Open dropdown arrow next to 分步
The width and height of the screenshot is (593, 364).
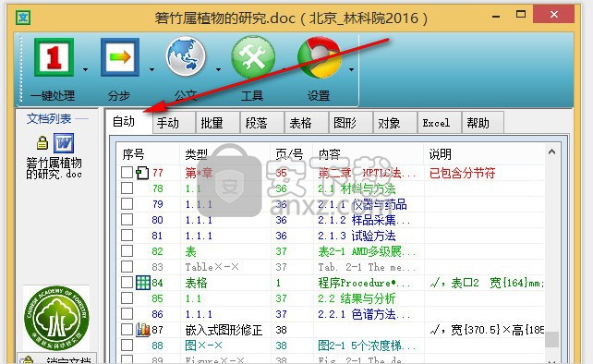[x=151, y=69]
